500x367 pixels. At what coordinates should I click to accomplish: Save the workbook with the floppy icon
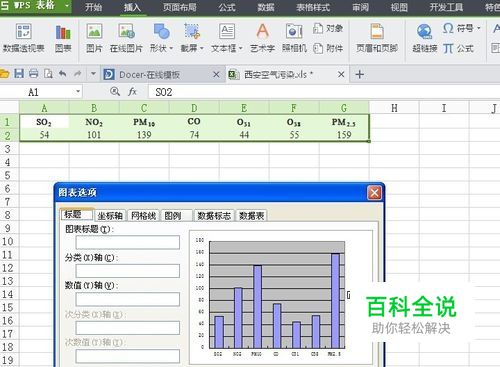tap(19, 74)
